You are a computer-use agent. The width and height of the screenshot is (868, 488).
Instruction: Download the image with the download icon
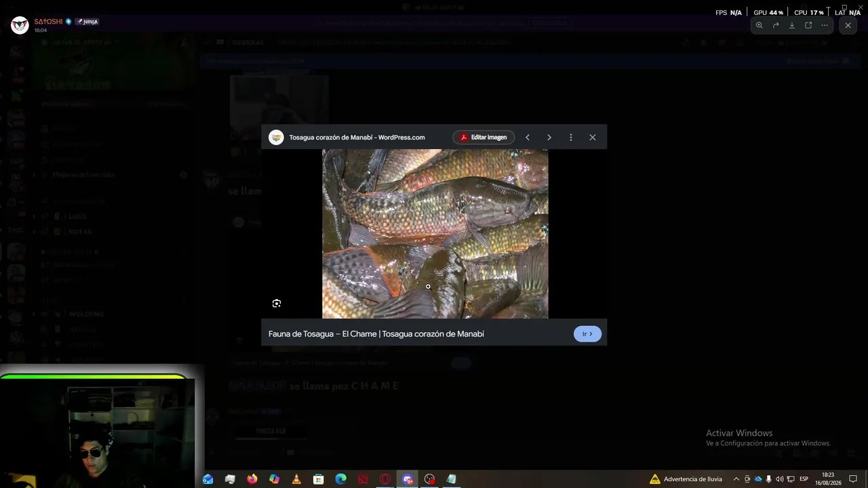[792, 25]
